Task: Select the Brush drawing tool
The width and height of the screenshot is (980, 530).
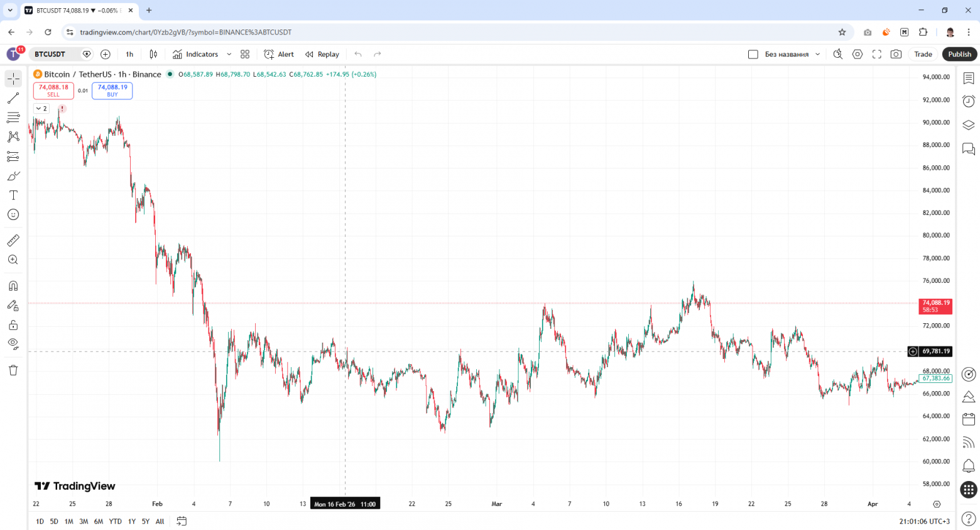Action: [x=13, y=176]
